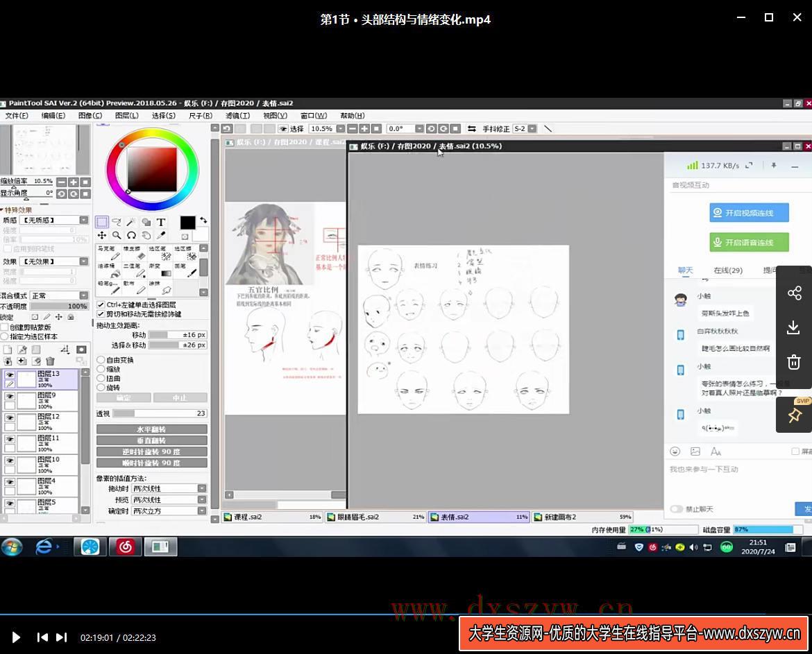This screenshot has width=812, height=654.
Task: Open Internet Explorer on Windows taskbar
Action: pyautogui.click(x=44, y=547)
